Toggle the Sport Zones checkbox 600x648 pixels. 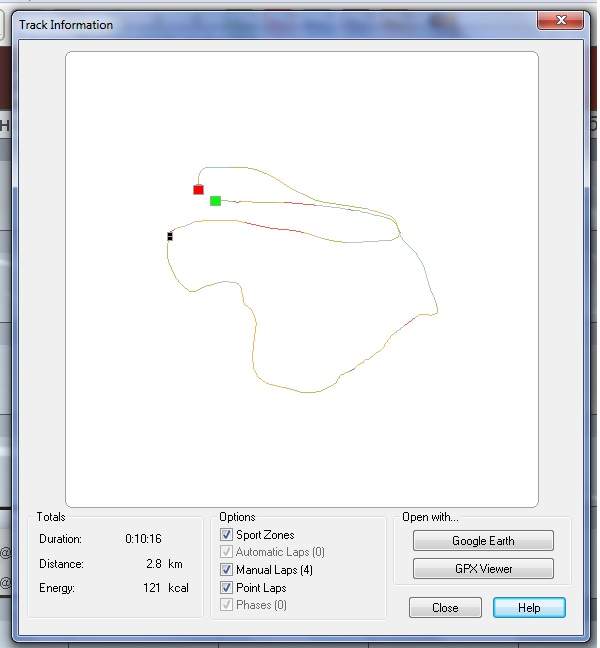coord(226,534)
